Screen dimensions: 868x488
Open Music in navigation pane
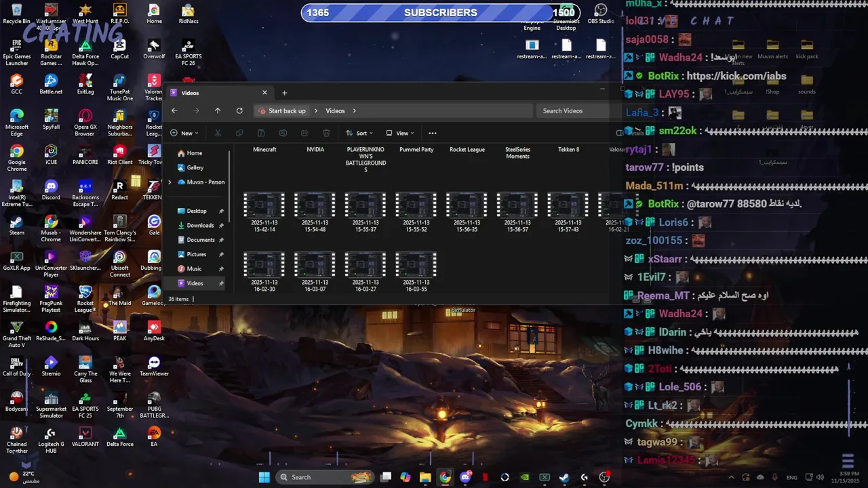[194, 268]
